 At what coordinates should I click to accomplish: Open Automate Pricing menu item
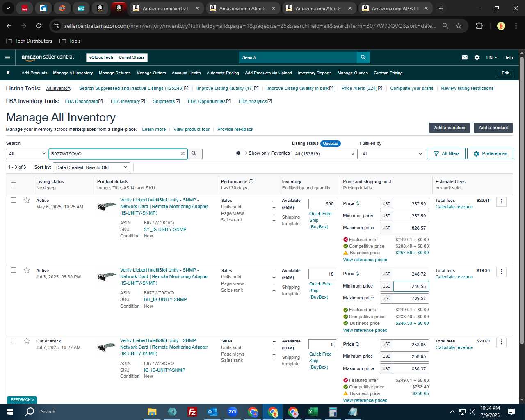coord(223,73)
